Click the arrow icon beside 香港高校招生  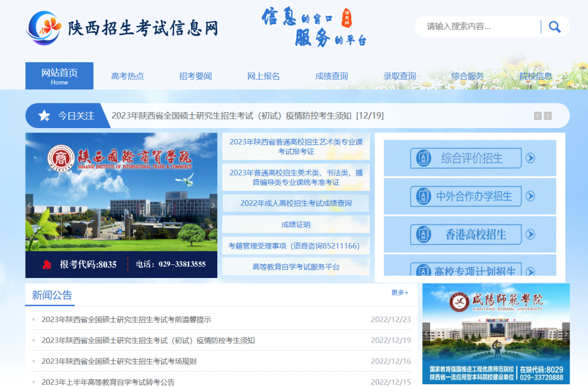(x=530, y=234)
